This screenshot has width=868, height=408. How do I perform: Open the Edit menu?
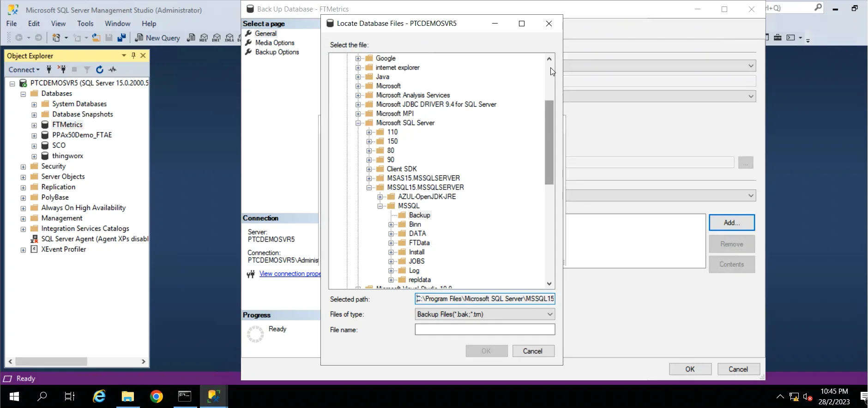34,24
